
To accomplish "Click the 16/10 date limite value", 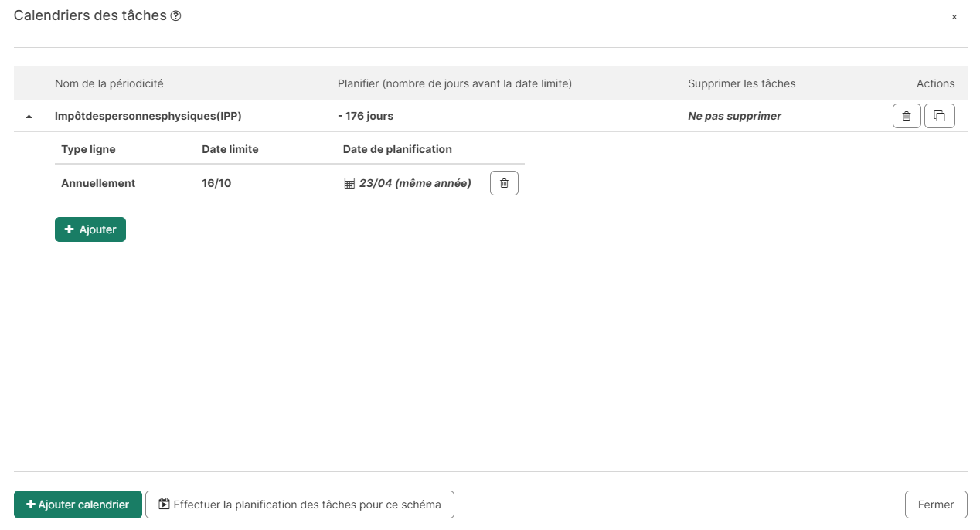I will click(216, 183).
